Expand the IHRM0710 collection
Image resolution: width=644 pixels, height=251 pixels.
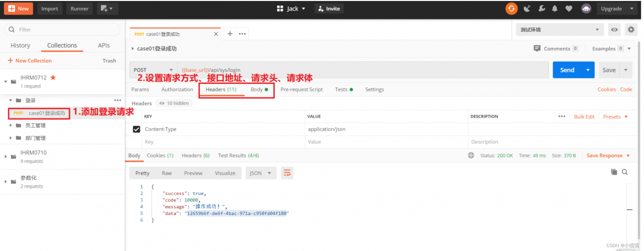(6, 156)
